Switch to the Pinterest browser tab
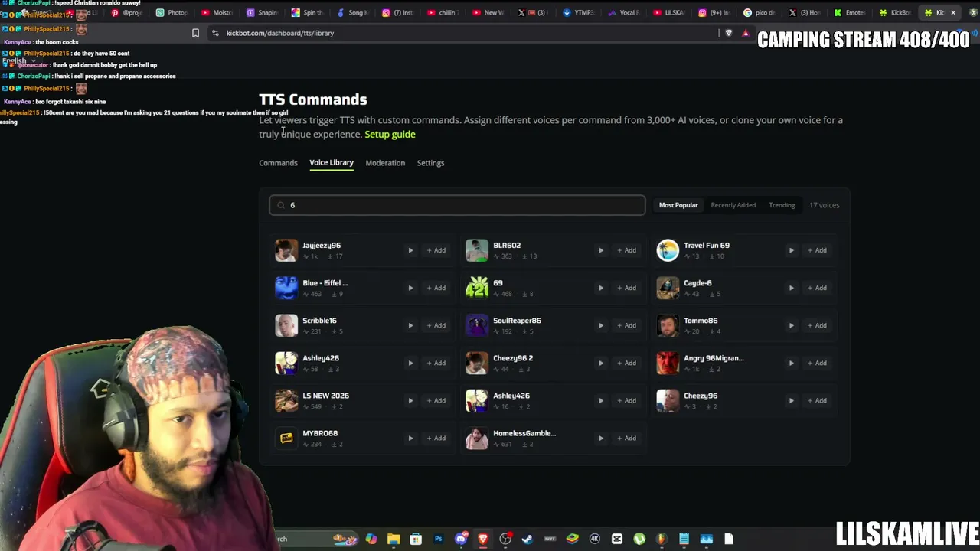980x551 pixels. (126, 13)
